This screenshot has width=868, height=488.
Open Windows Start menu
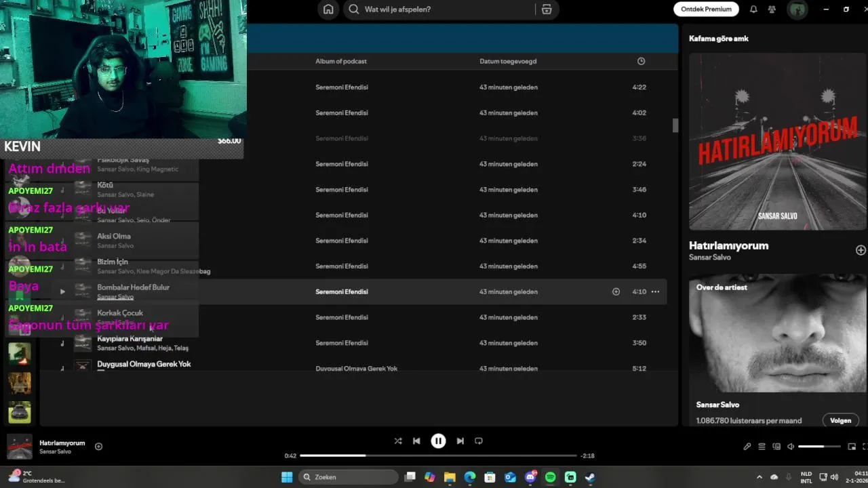coord(287,477)
